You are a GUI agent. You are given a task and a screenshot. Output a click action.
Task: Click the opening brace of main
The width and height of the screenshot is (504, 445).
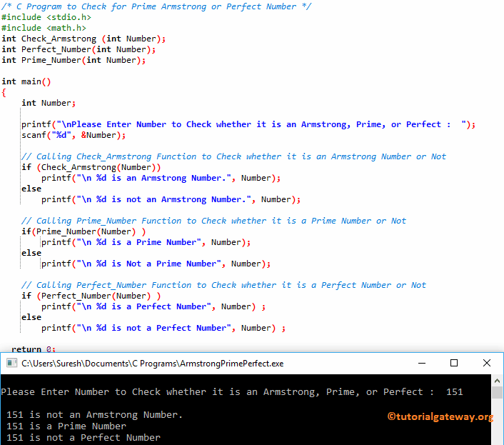[x=4, y=93]
